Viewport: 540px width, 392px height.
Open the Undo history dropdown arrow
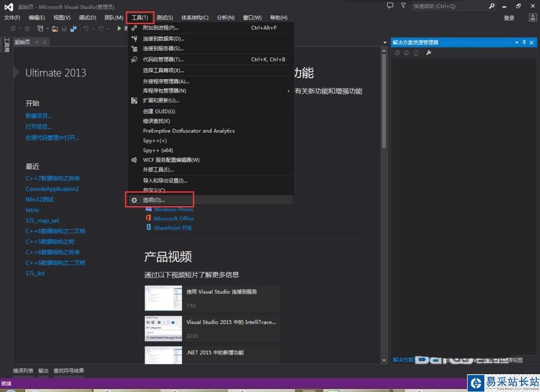pyautogui.click(x=93, y=29)
